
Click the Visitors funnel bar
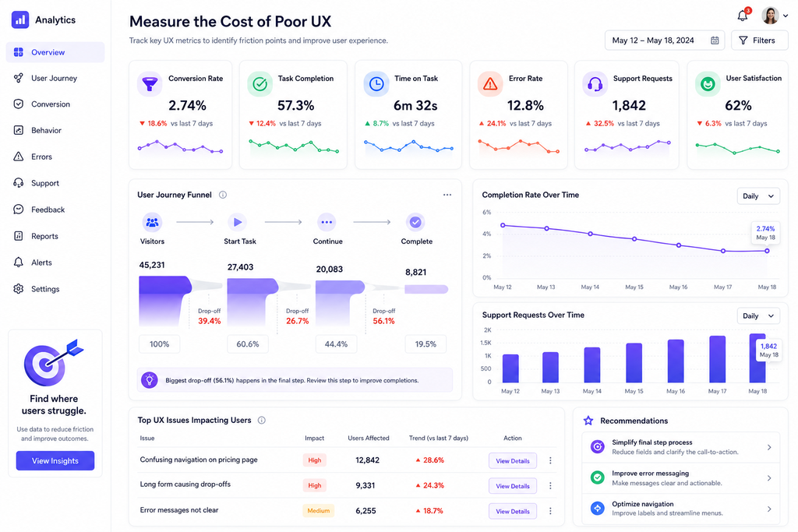pyautogui.click(x=164, y=301)
